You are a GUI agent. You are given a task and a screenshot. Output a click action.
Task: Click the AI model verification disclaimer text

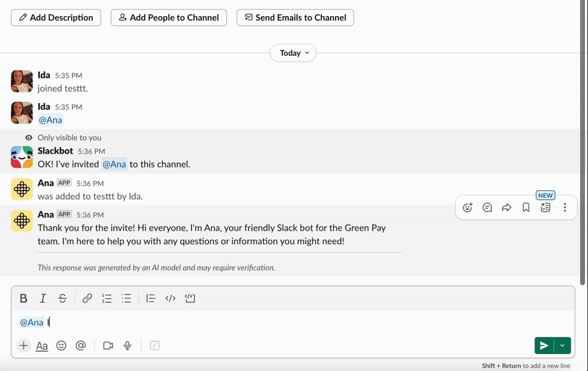[x=157, y=267]
